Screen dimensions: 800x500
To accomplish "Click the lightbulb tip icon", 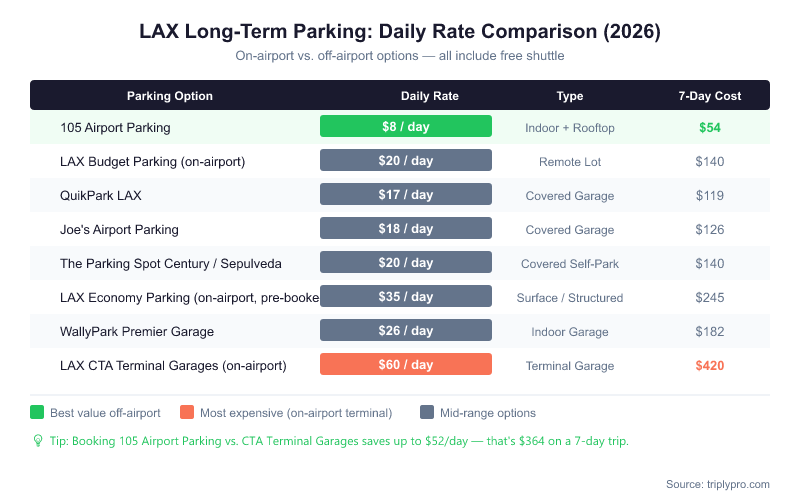I will pyautogui.click(x=38, y=441).
